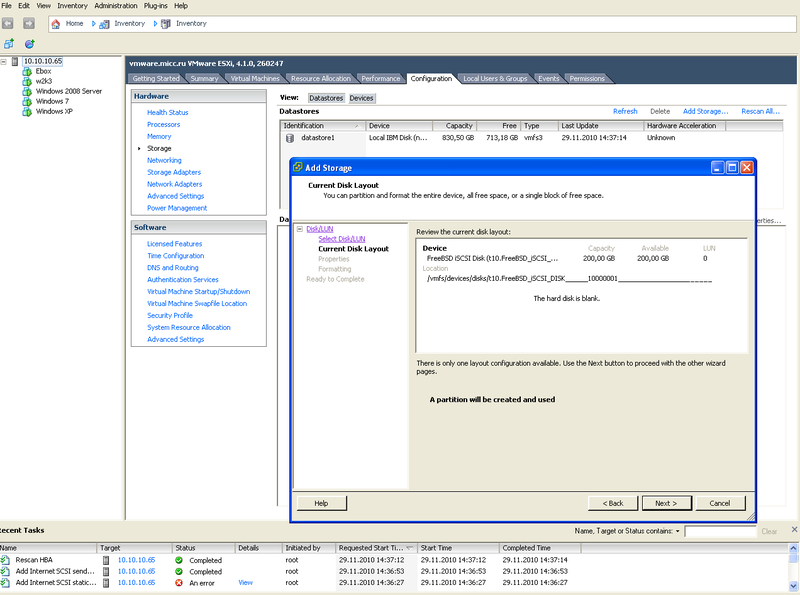
Task: Open the File menu
Action: (x=7, y=6)
